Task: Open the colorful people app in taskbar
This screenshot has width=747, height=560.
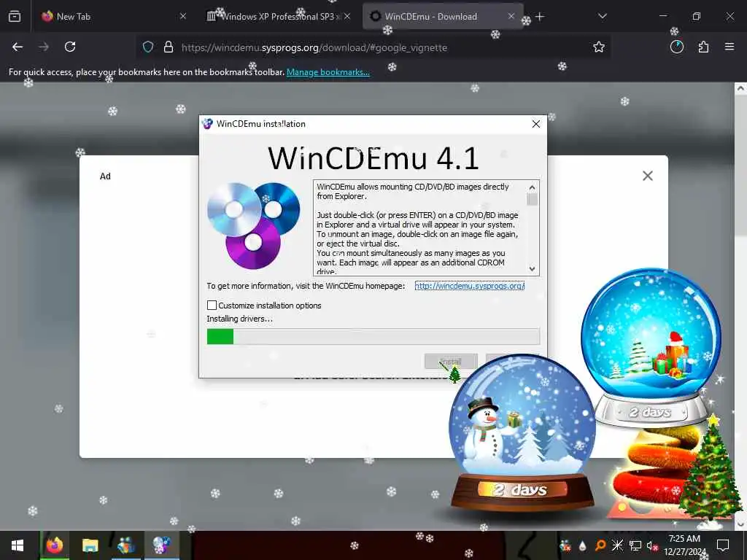Action: (125, 545)
